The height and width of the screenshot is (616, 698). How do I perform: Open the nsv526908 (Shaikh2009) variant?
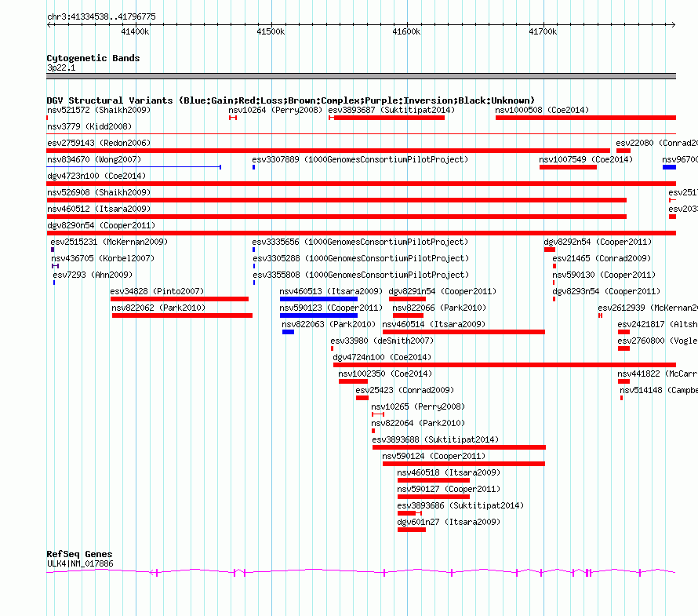click(x=336, y=200)
